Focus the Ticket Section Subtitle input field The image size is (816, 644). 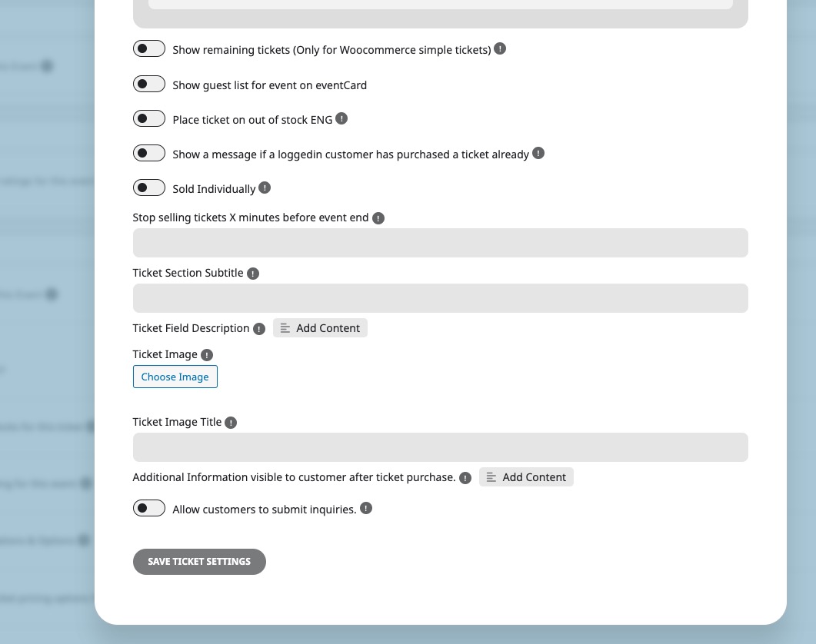(440, 298)
